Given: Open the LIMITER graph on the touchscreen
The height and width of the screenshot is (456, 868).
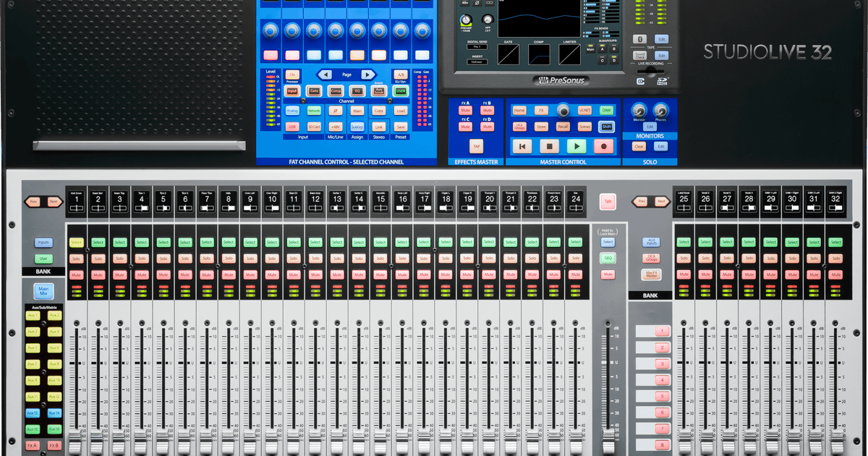Looking at the screenshot, I should [569, 54].
